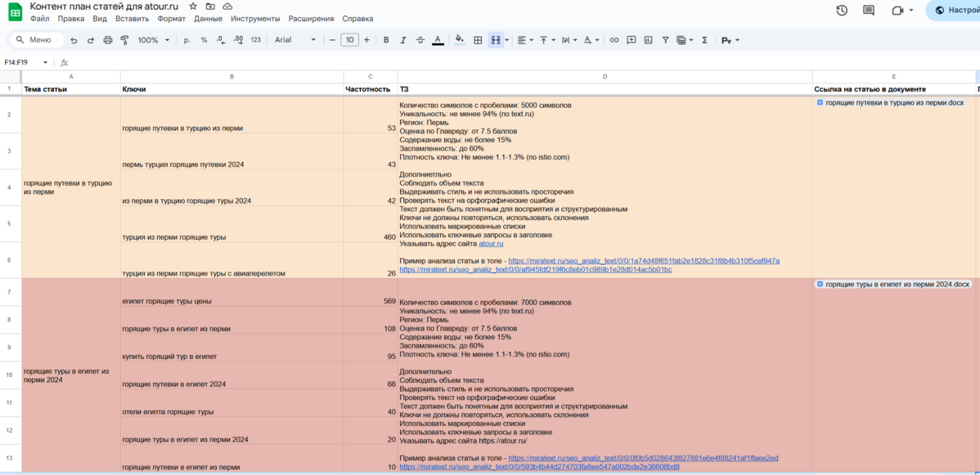Open more number formats 123
The image size is (980, 475).
(x=256, y=40)
